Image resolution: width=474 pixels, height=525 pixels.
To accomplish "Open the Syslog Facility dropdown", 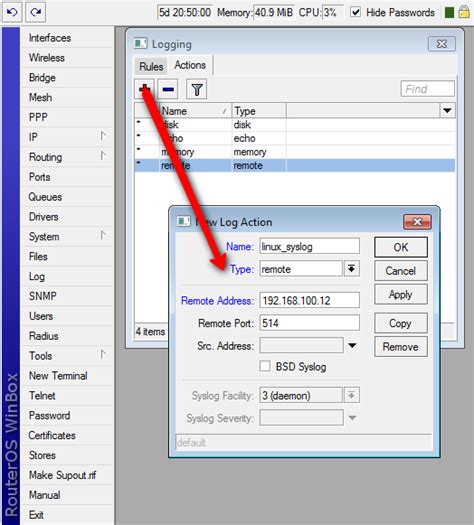I will 351,395.
